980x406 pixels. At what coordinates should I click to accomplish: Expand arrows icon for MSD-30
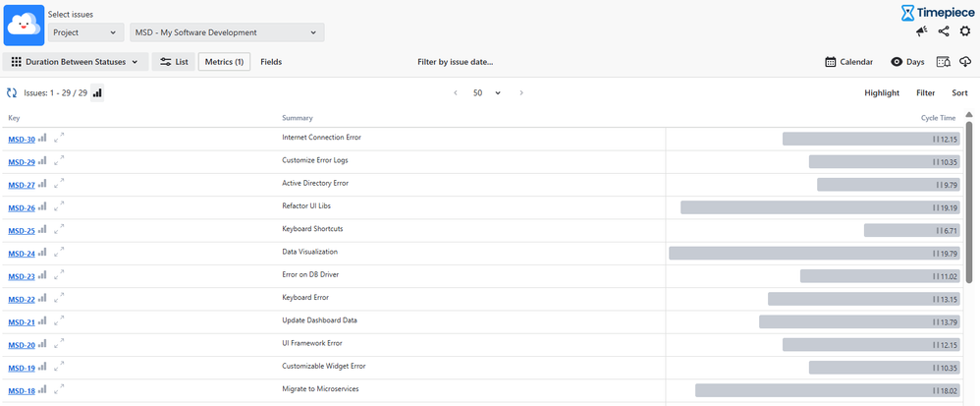59,138
